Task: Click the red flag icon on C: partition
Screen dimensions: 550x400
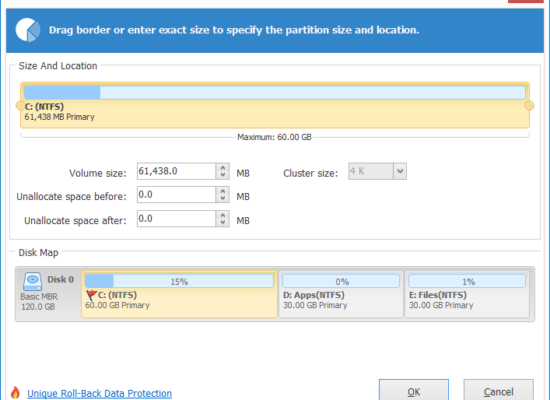Action: point(91,295)
